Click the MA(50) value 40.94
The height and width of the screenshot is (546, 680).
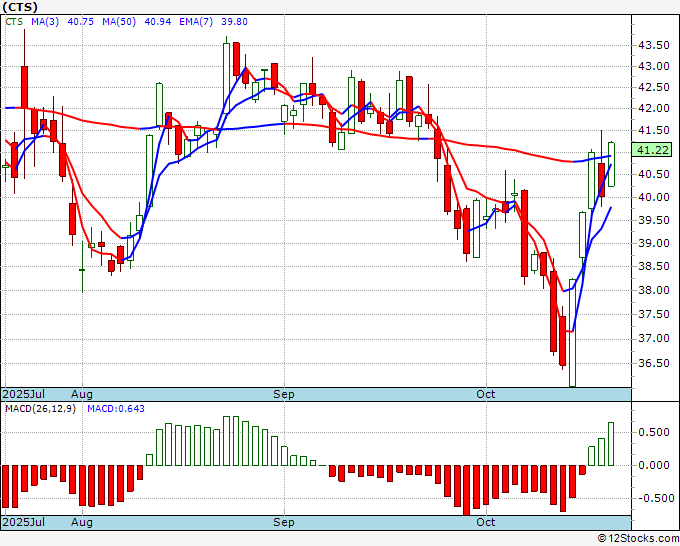158,22
